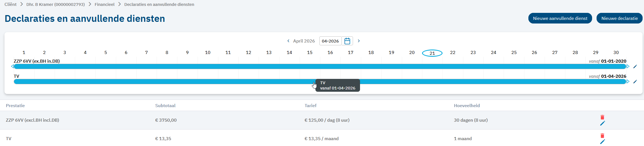644x146 pixels.
Task: Open the calendar month picker icon
Action: tap(347, 41)
